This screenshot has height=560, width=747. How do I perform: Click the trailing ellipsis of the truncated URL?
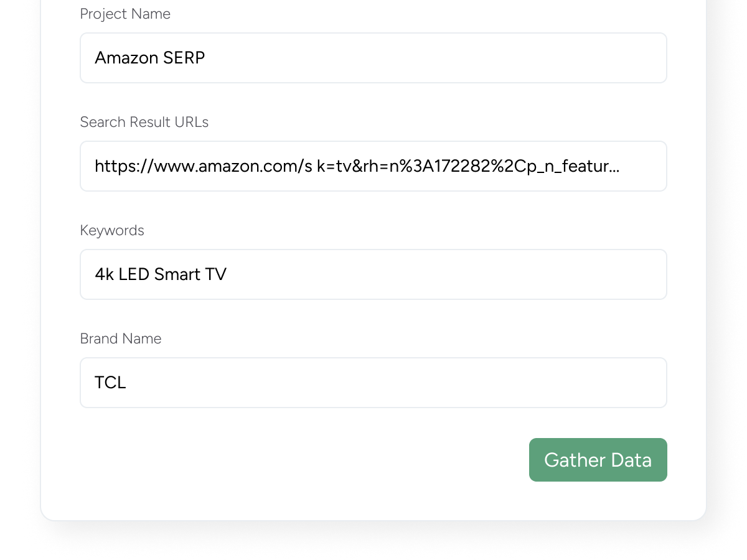(614, 167)
